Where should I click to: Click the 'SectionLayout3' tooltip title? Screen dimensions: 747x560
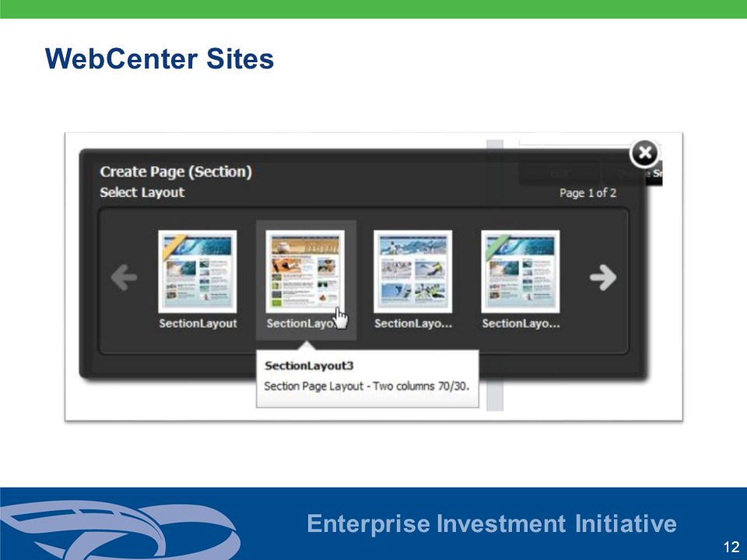pyautogui.click(x=309, y=366)
